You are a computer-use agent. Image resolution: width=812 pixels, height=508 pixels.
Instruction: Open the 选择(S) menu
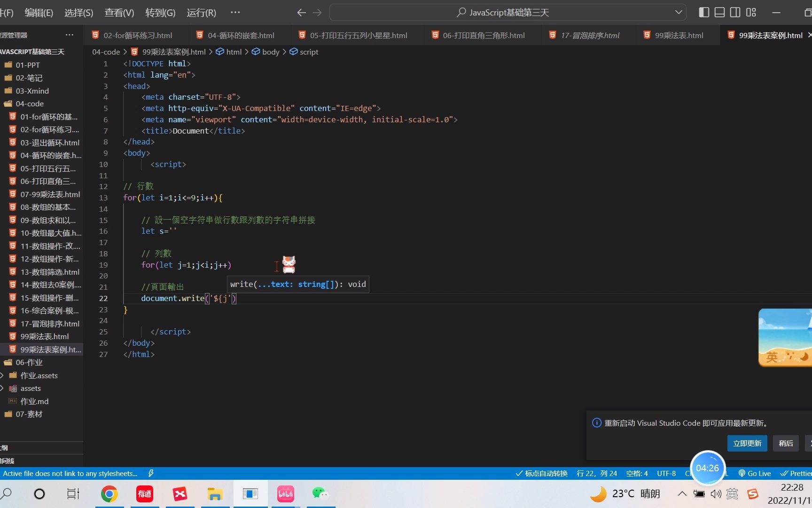click(78, 13)
